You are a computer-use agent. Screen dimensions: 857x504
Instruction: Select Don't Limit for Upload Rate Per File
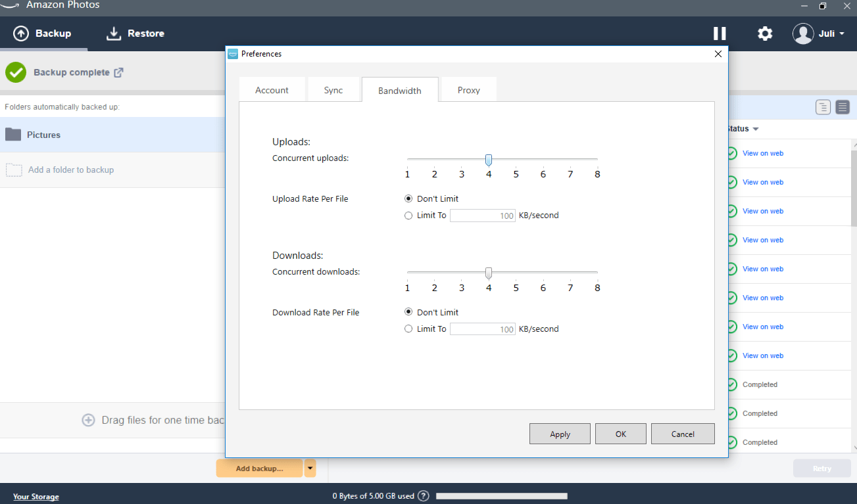408,198
